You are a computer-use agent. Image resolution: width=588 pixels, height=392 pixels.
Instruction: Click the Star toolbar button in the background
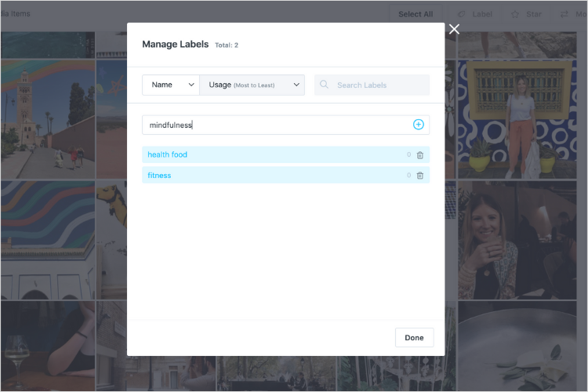(527, 14)
